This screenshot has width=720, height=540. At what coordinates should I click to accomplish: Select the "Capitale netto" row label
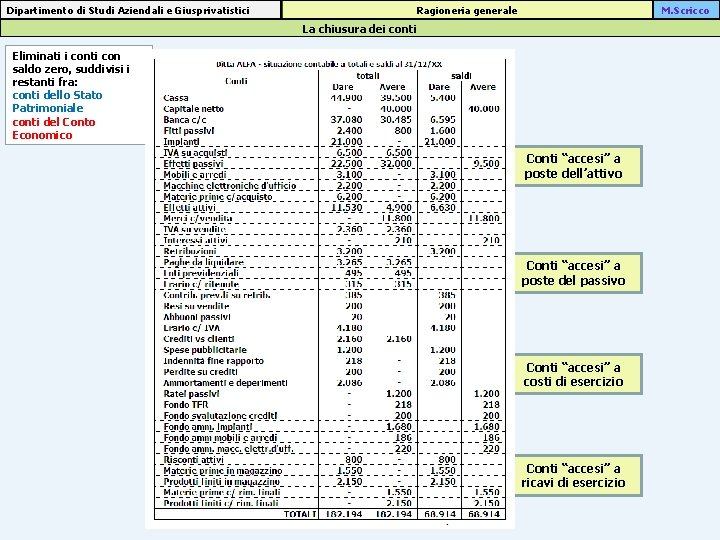coord(193,109)
